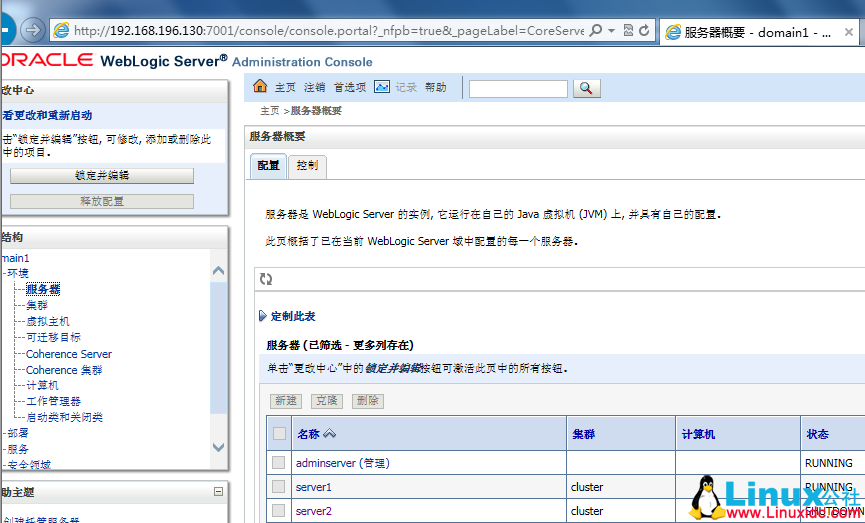865x523 pixels.
Task: Open 帮助 help link
Action: click(x=435, y=87)
